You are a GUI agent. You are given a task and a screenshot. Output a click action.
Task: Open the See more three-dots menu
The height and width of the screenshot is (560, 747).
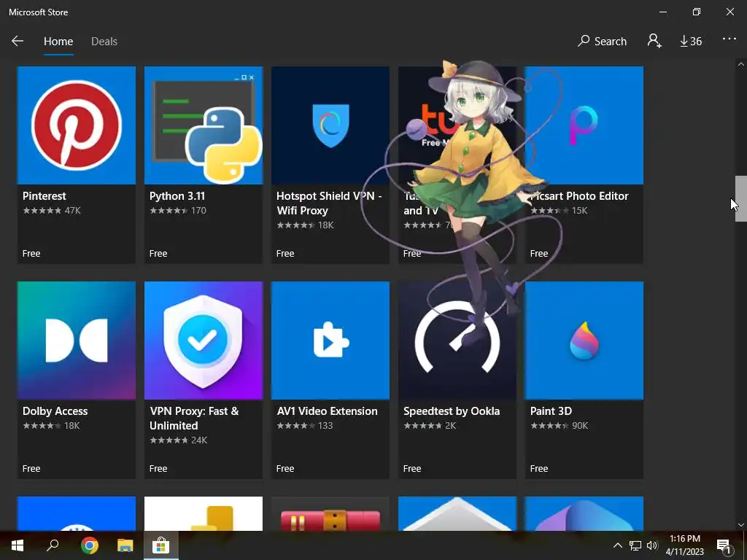(x=729, y=39)
